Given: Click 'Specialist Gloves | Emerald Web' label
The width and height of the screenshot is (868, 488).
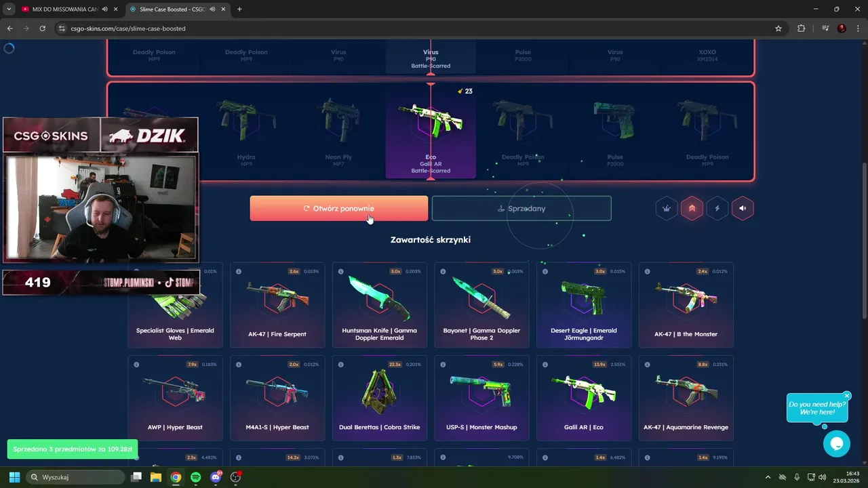Looking at the screenshot, I should coord(175,334).
